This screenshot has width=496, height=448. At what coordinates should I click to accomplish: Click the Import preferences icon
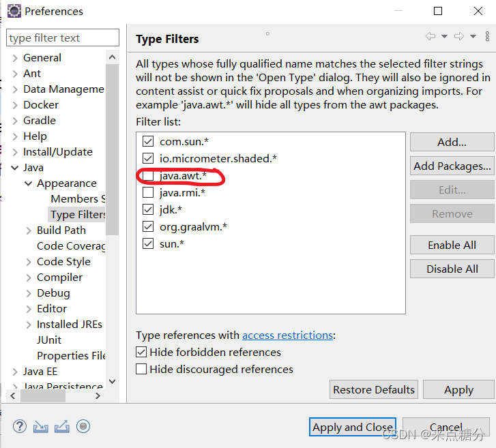click(41, 426)
